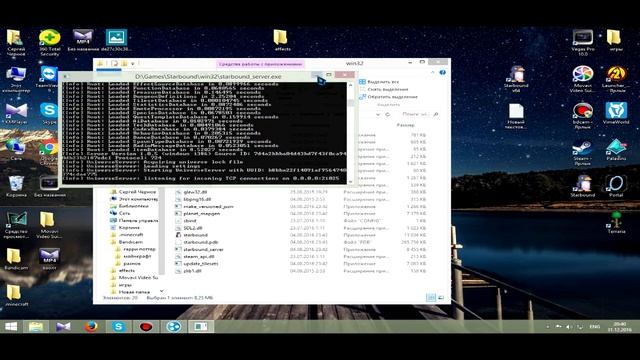Click Firefox in the taskbar
The image size is (640, 360).
coord(91,327)
